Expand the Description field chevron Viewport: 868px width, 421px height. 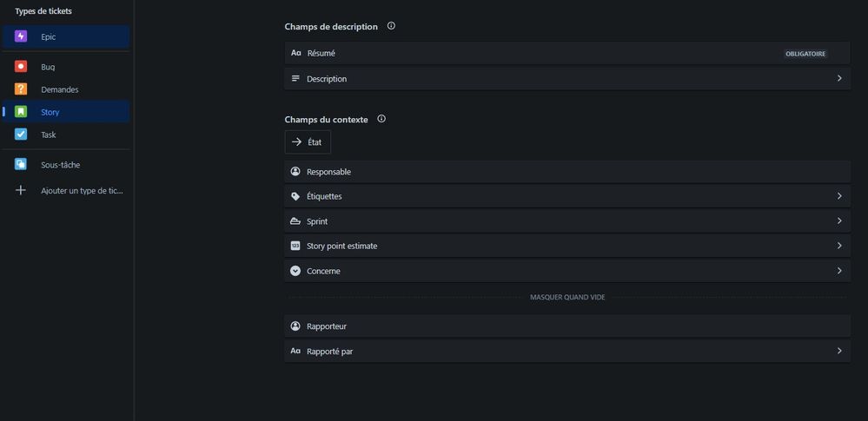840,78
